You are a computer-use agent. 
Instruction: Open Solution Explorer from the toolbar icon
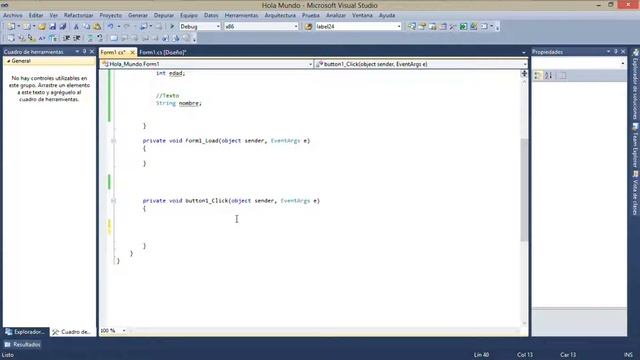pos(412,27)
